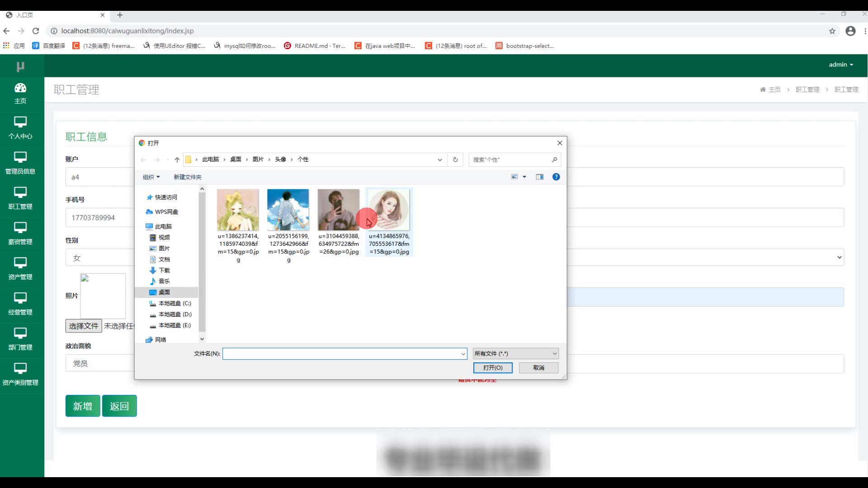Open 经营管理 in the sidebar
Image resolution: width=868 pixels, height=488 pixels.
click(20, 305)
